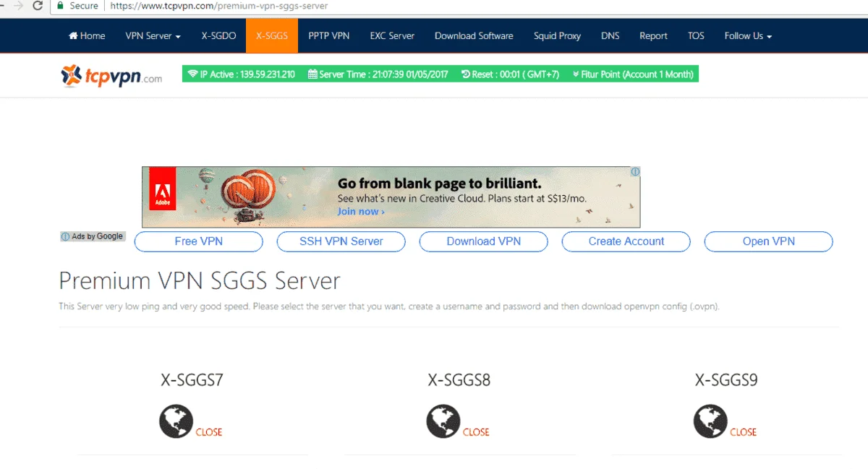Screen dimensions: 868x469
Task: Click the Server Time calendar icon
Action: pyautogui.click(x=312, y=74)
